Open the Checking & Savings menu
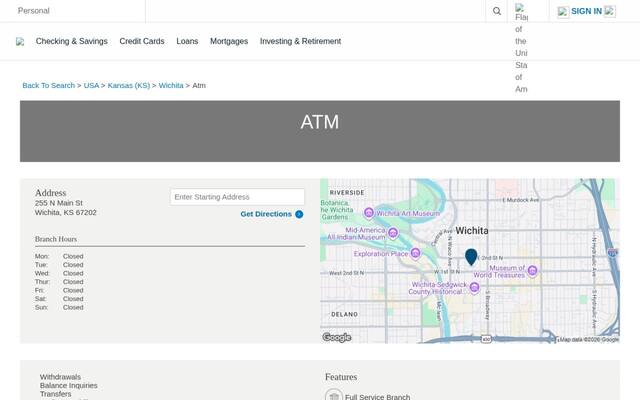 click(x=71, y=41)
